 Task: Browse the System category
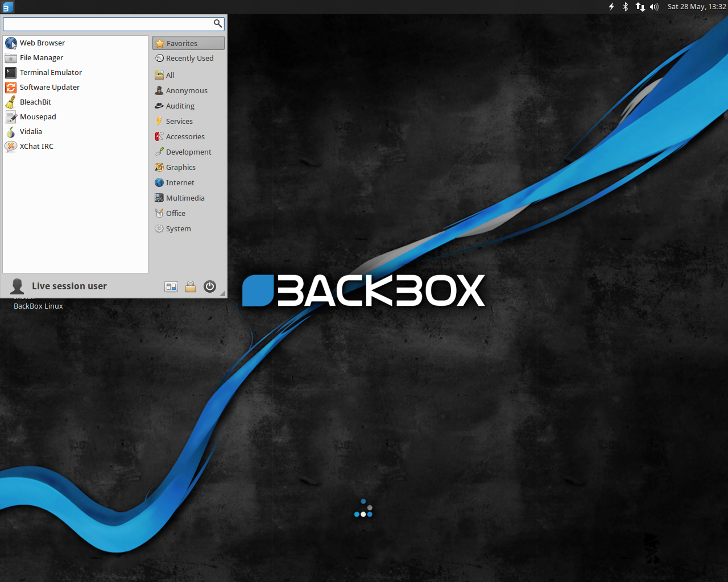tap(178, 228)
